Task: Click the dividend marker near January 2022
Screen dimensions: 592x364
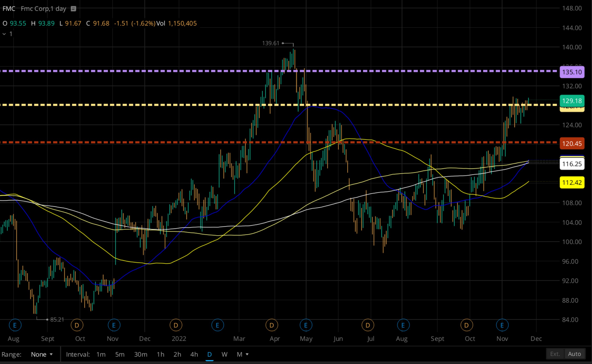Action: point(176,325)
